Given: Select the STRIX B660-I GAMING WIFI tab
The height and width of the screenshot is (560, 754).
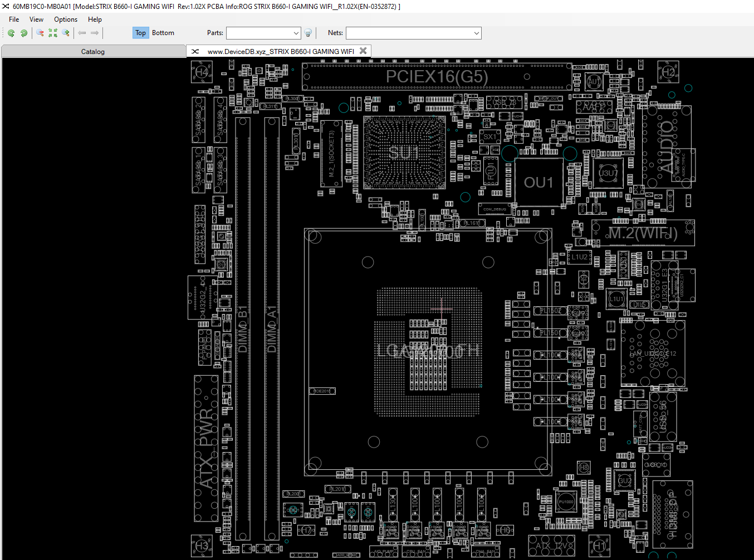Looking at the screenshot, I should (x=281, y=51).
